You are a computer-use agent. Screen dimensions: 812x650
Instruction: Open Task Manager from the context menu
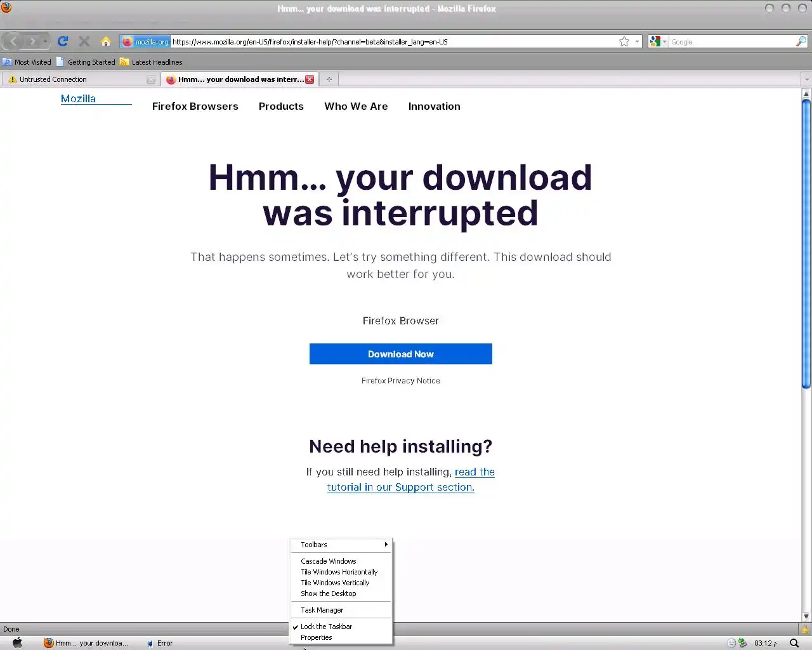(x=341, y=610)
